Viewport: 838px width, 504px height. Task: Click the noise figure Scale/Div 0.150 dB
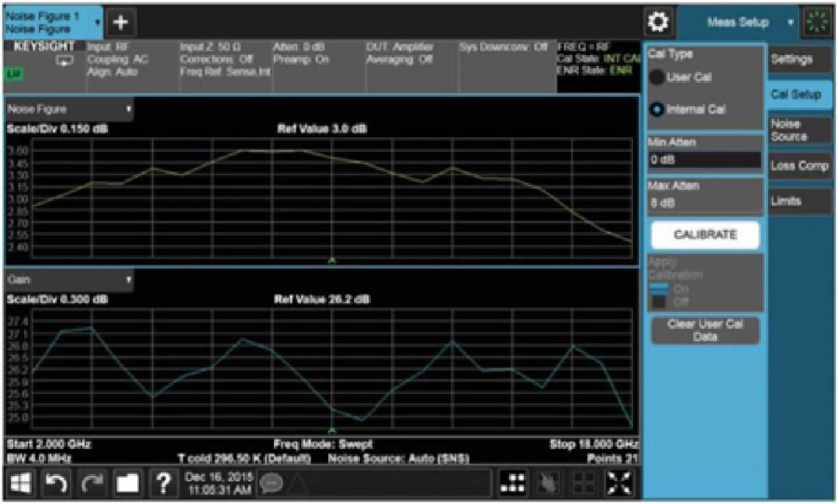coord(57,129)
